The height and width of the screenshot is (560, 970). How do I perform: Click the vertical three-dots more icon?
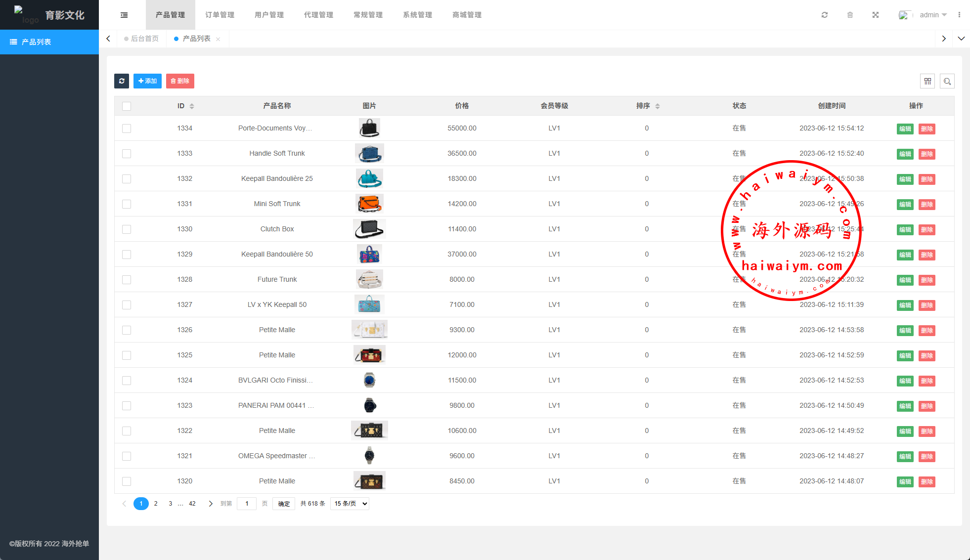click(x=959, y=15)
